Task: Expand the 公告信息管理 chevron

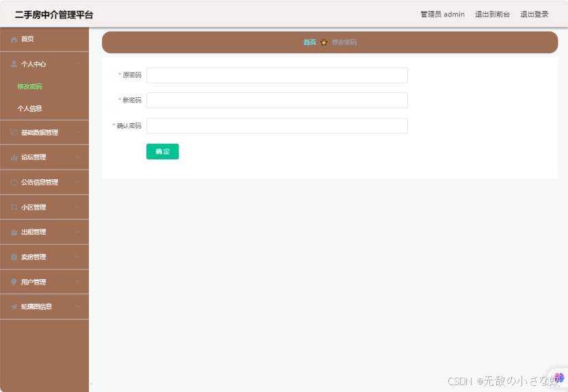Action: [78, 182]
